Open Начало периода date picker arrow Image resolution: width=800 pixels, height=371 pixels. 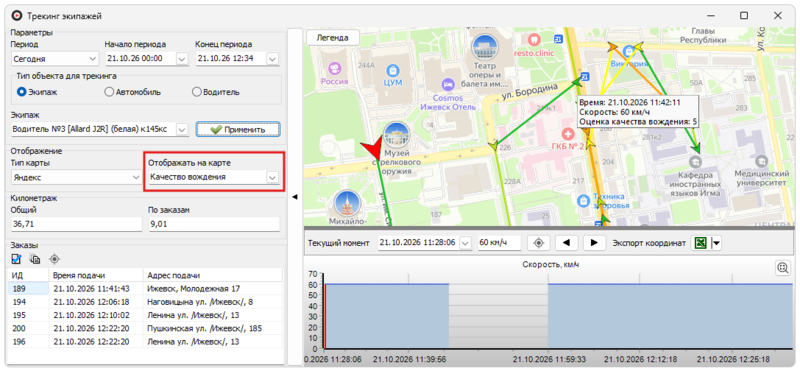click(x=182, y=59)
